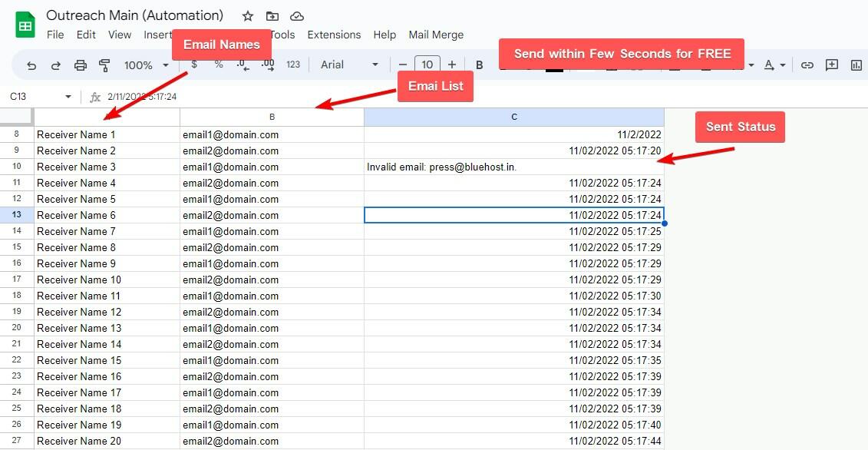Viewport: 868px width, 450px height.
Task: Decrease font size with minus button
Action: point(403,65)
